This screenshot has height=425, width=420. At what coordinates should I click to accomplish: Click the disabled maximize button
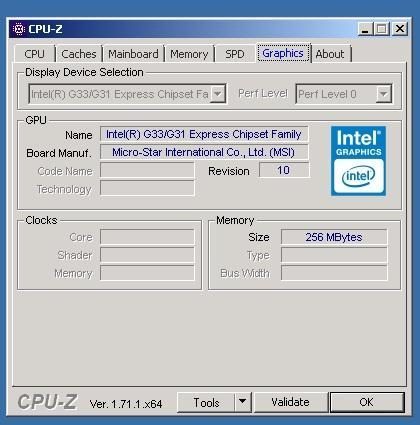[382, 29]
